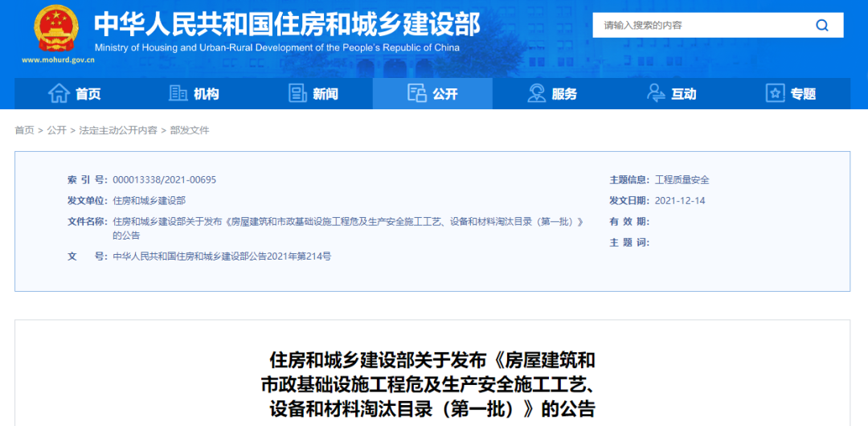Open the 专题 navigation tab
Image resolution: width=868 pixels, height=426 pixels.
click(x=791, y=93)
